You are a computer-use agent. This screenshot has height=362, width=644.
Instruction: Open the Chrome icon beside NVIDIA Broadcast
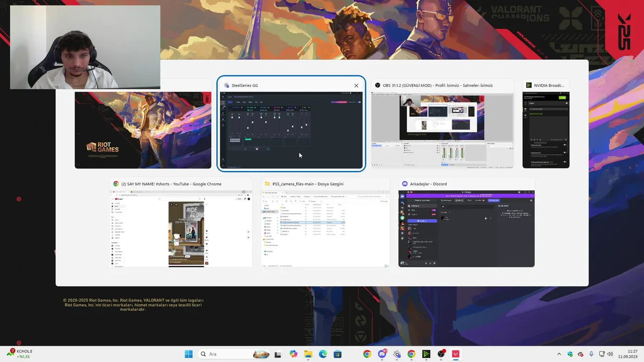412,354
